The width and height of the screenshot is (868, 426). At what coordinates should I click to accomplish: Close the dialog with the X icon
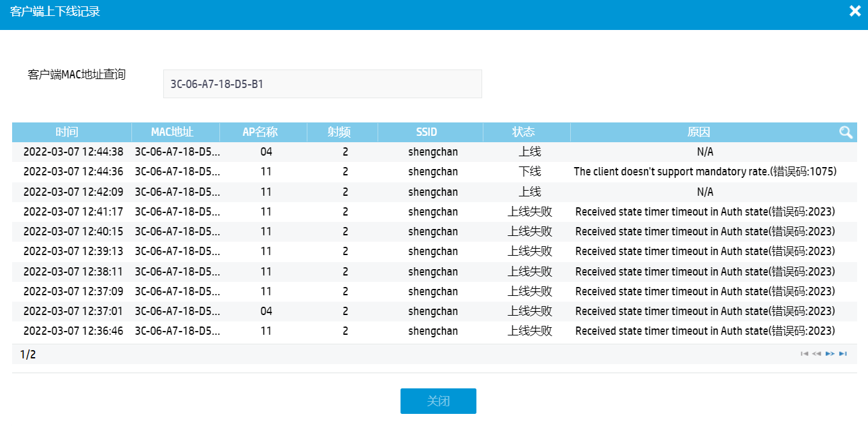pyautogui.click(x=855, y=11)
